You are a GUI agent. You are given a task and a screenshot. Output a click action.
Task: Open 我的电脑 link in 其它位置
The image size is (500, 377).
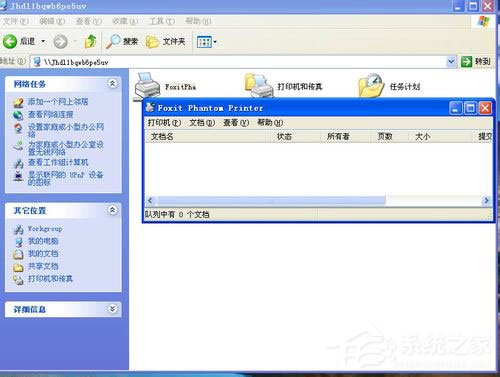point(43,241)
